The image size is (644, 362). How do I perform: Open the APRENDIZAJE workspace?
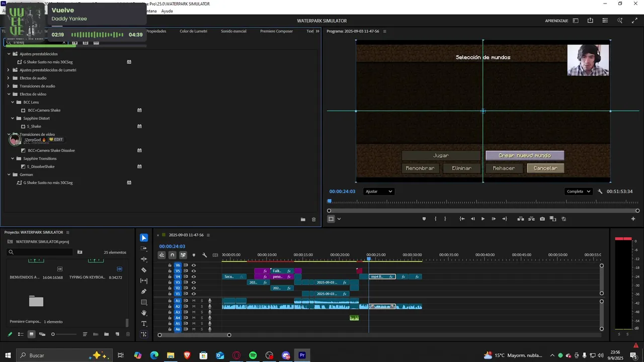(556, 21)
